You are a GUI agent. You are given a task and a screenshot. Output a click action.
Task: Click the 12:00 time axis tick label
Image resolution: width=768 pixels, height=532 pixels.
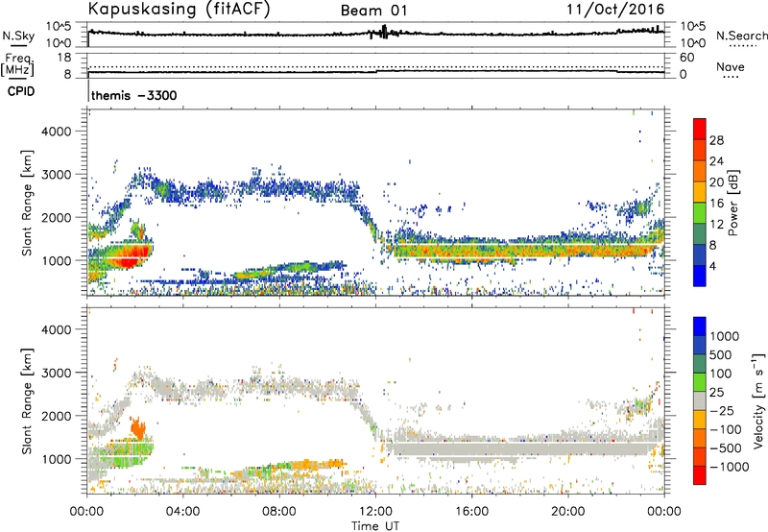tap(375, 512)
